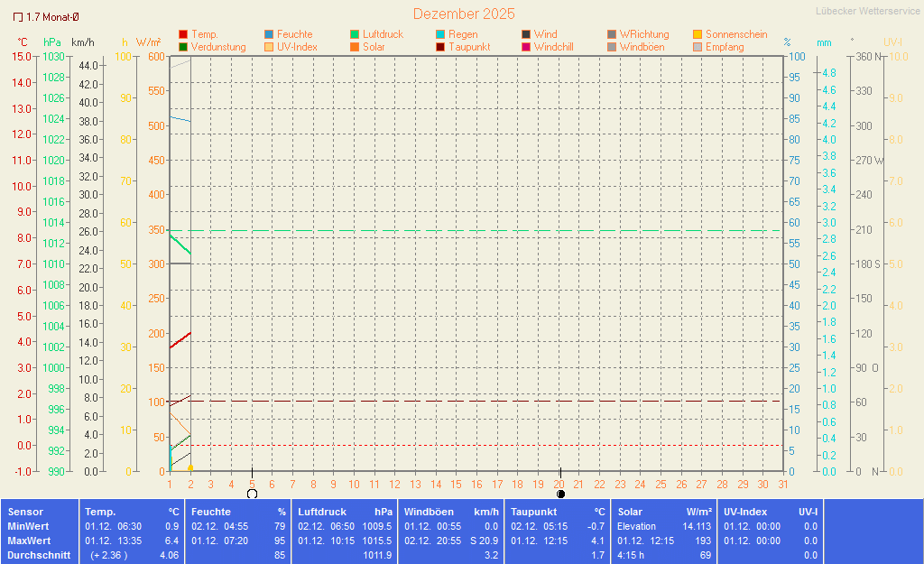Click the Windböen column header in table
This screenshot has width=924, height=564.
[430, 512]
